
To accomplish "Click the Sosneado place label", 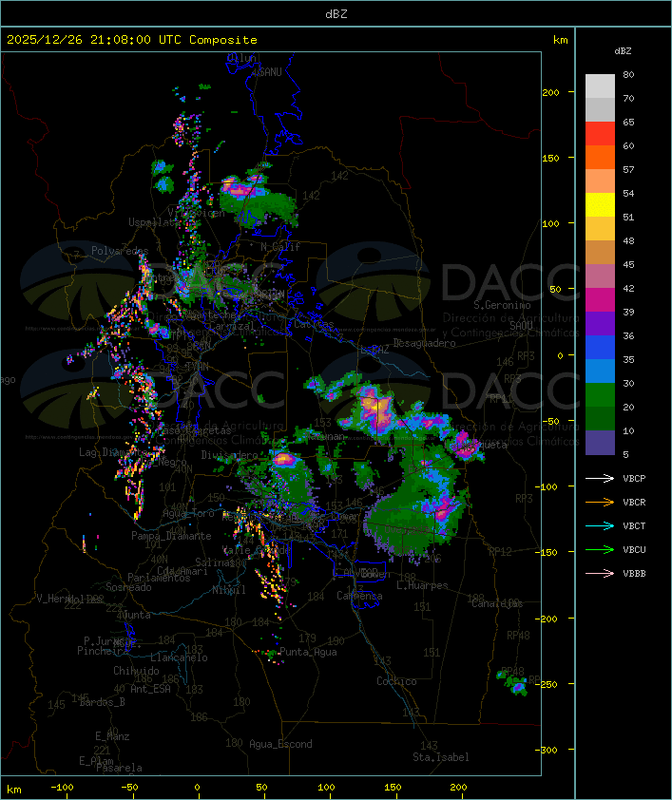I will [x=128, y=587].
